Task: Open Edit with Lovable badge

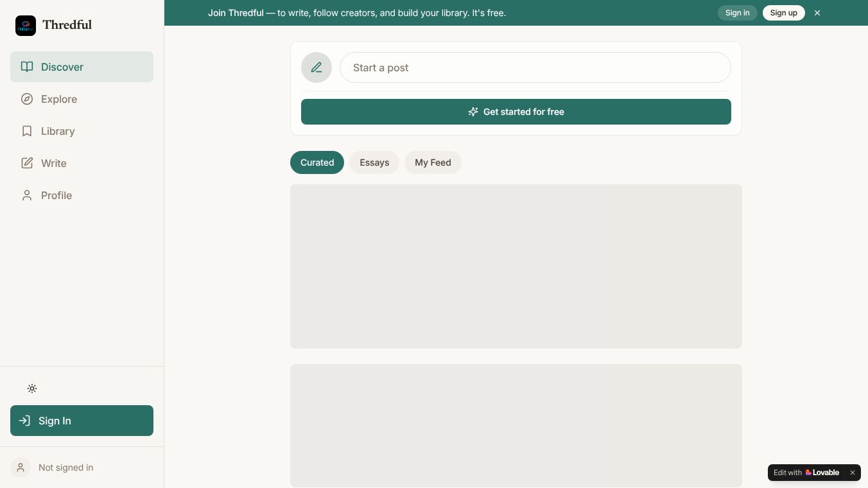Action: [x=806, y=473]
